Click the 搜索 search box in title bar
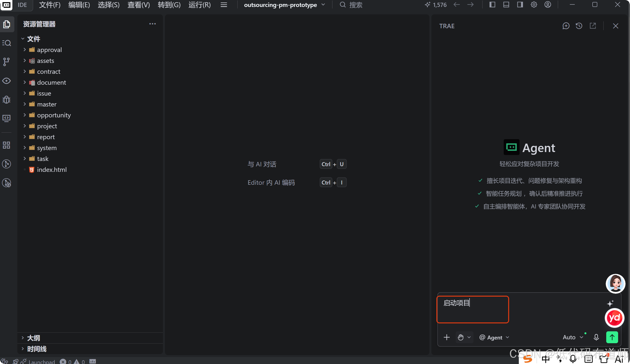The width and height of the screenshot is (630, 364). click(351, 5)
